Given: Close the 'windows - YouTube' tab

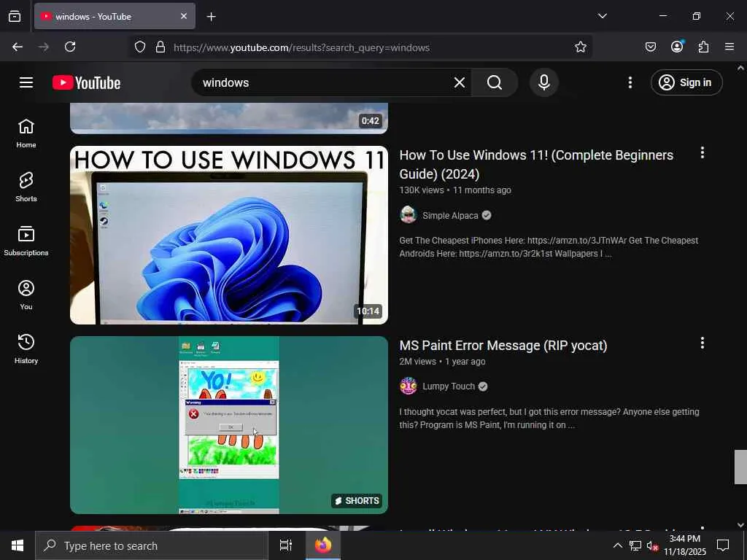Looking at the screenshot, I should pyautogui.click(x=184, y=16).
